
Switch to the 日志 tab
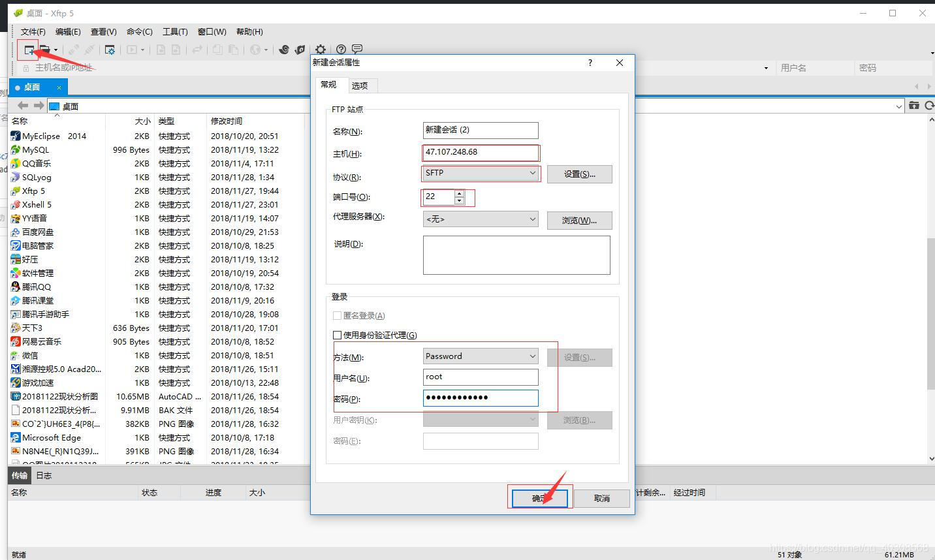[44, 476]
